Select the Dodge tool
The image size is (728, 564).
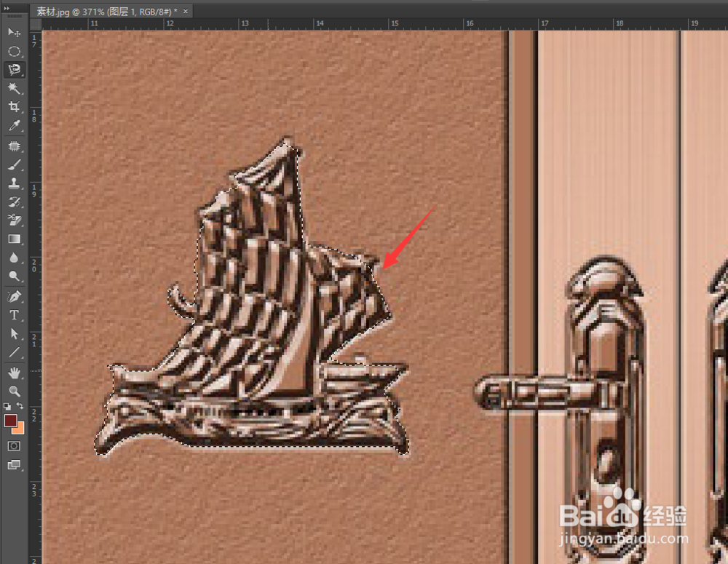click(14, 277)
